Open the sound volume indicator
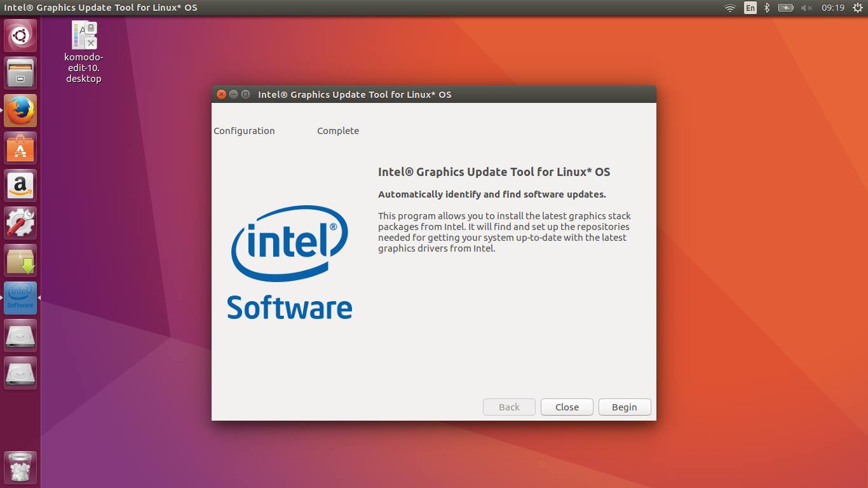Screen dimensions: 868x488 coord(807,8)
